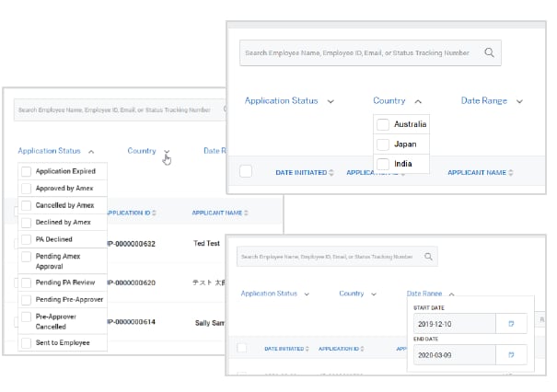Click the application ID ending in 614
This screenshot has height=392, width=557.
(x=131, y=322)
